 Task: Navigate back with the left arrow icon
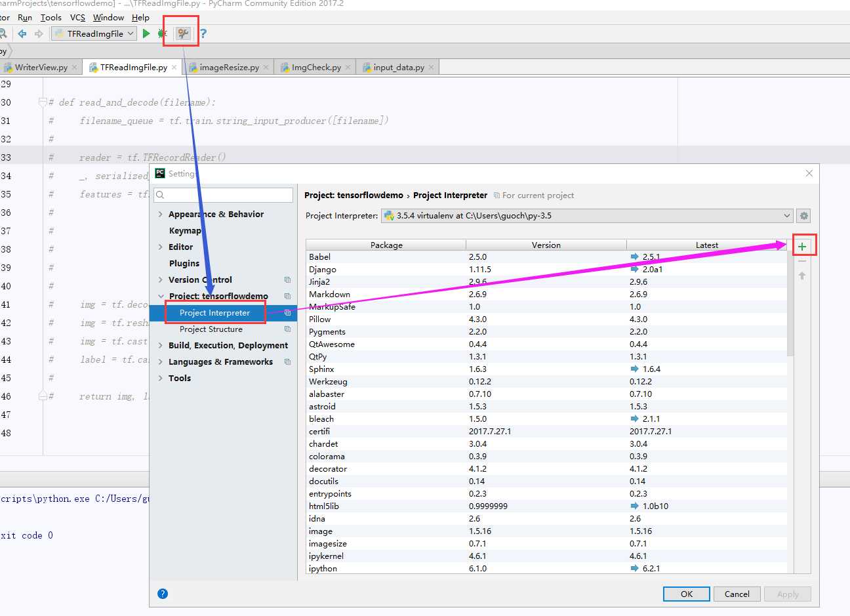(22, 33)
